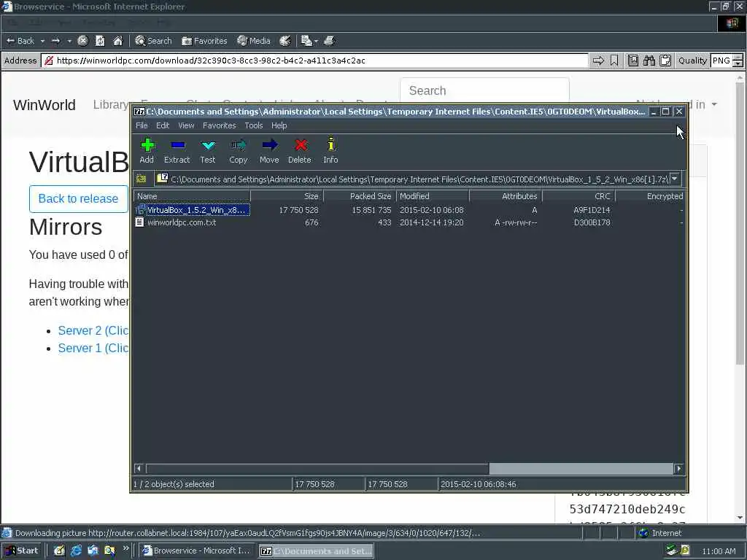This screenshot has height=560, width=747.
Task: Select the winworldpc.com.txt file row
Action: click(x=409, y=222)
